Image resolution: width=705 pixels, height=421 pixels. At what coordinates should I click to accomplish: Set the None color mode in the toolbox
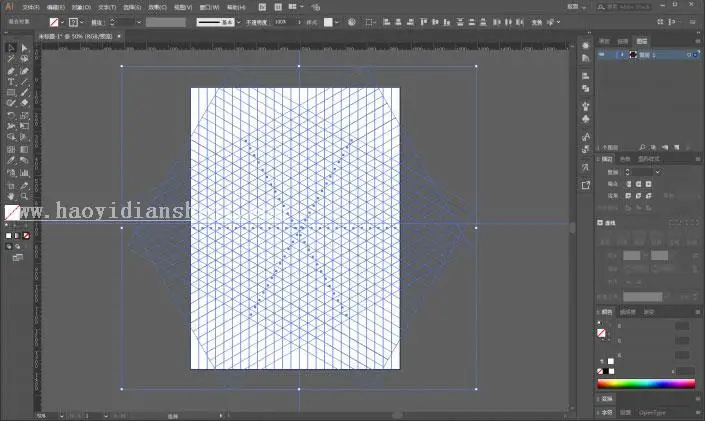pos(26,236)
